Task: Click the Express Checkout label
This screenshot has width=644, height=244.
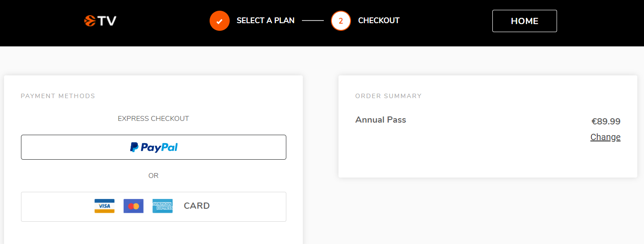Action: pos(153,119)
